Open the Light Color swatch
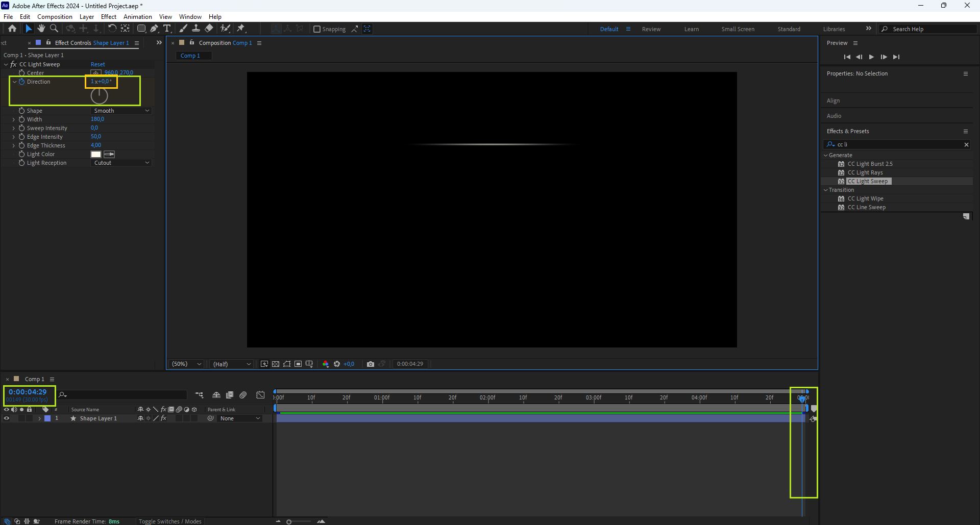The image size is (980, 525). pyautogui.click(x=96, y=154)
